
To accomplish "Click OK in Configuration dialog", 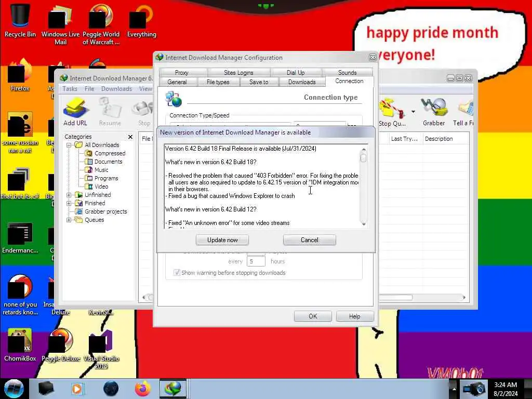I will click(x=313, y=316).
